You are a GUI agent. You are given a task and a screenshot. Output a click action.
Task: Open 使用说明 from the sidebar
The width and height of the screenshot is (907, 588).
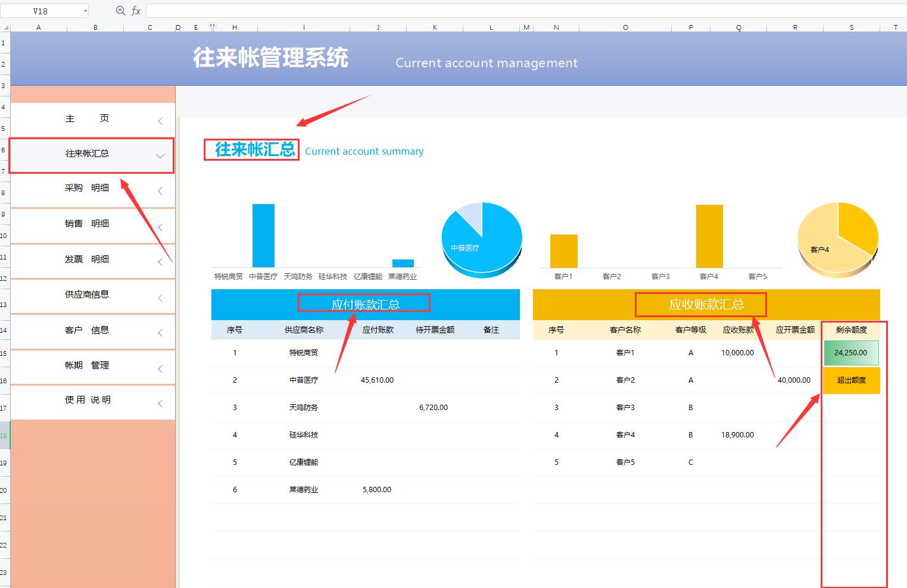(87, 400)
